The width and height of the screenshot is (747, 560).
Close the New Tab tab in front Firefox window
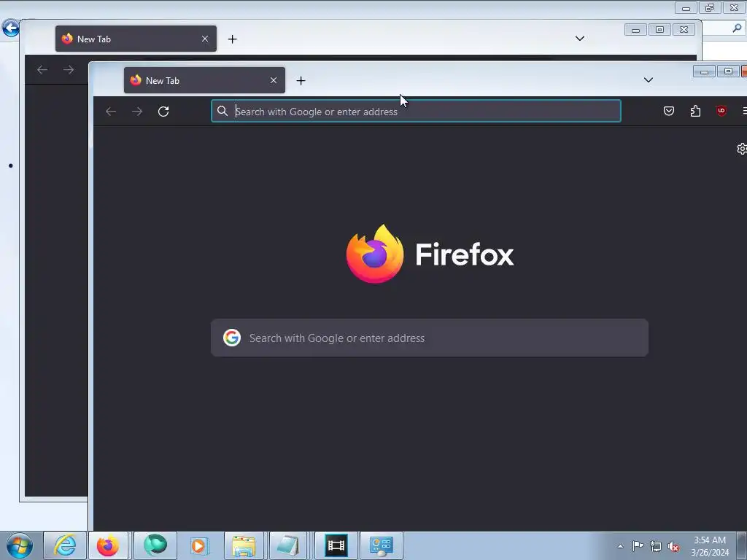point(274,80)
